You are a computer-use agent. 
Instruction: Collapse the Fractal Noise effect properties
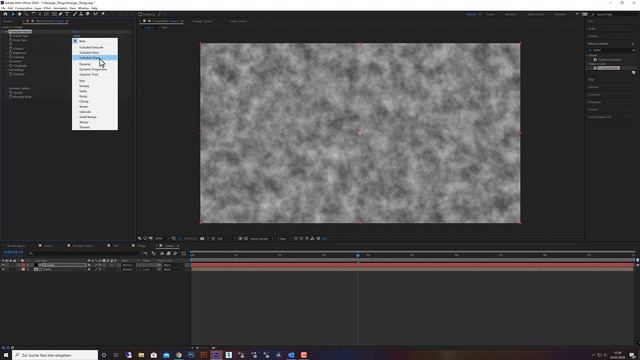pyautogui.click(x=4, y=31)
